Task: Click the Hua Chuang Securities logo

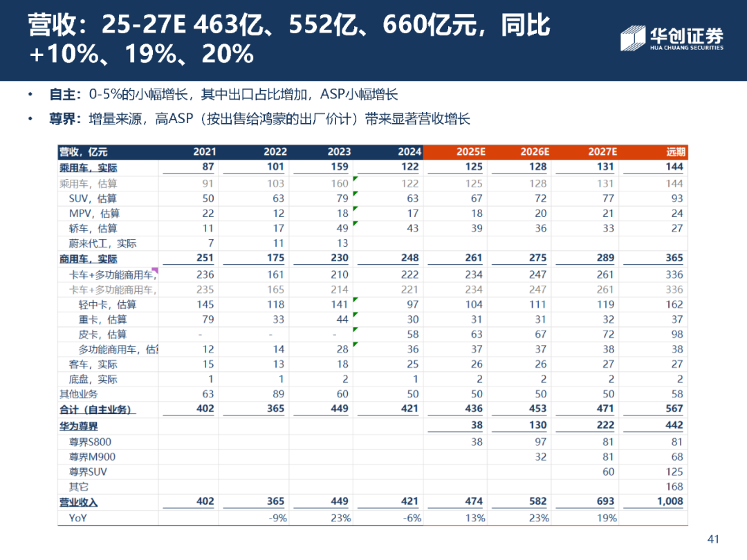Action: pos(672,38)
